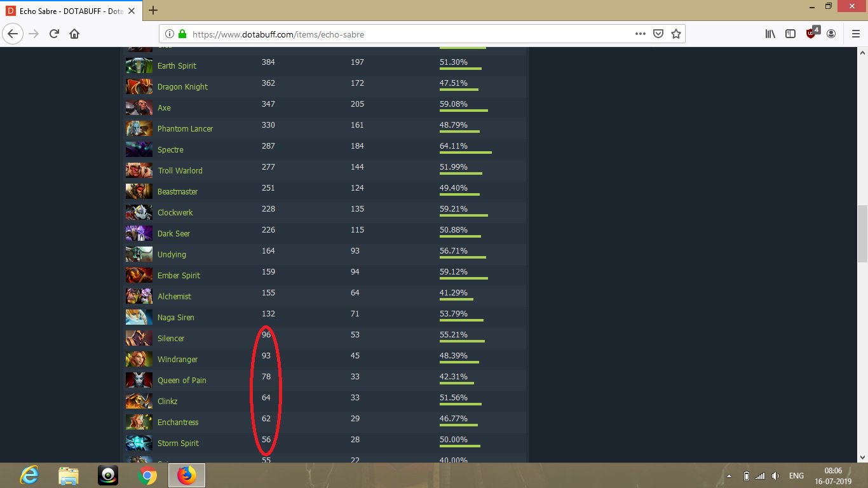The height and width of the screenshot is (488, 868).
Task: Click the Silencer portrait thumbnail
Action: point(139,339)
